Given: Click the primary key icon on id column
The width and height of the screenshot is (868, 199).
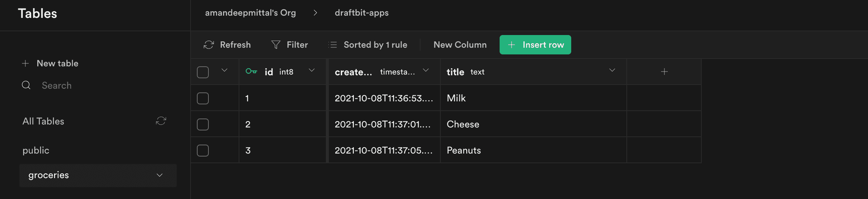Looking at the screenshot, I should (x=251, y=71).
